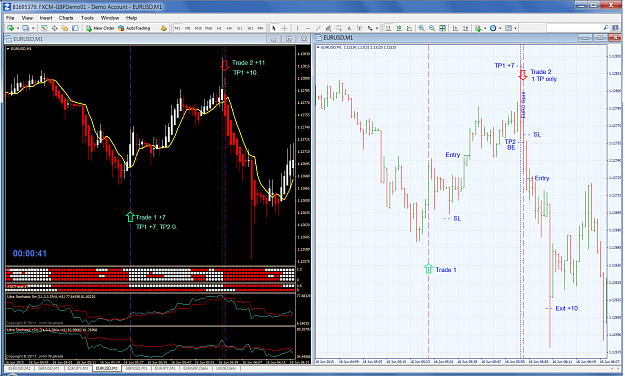Click the second GBPUSD,M1 tab after the active tab

137,368
